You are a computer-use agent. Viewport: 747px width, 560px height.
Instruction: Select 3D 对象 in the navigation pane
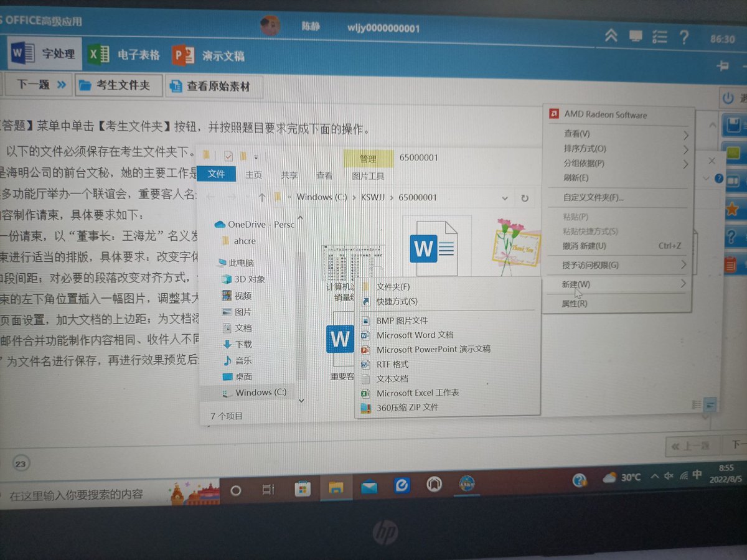click(x=248, y=279)
